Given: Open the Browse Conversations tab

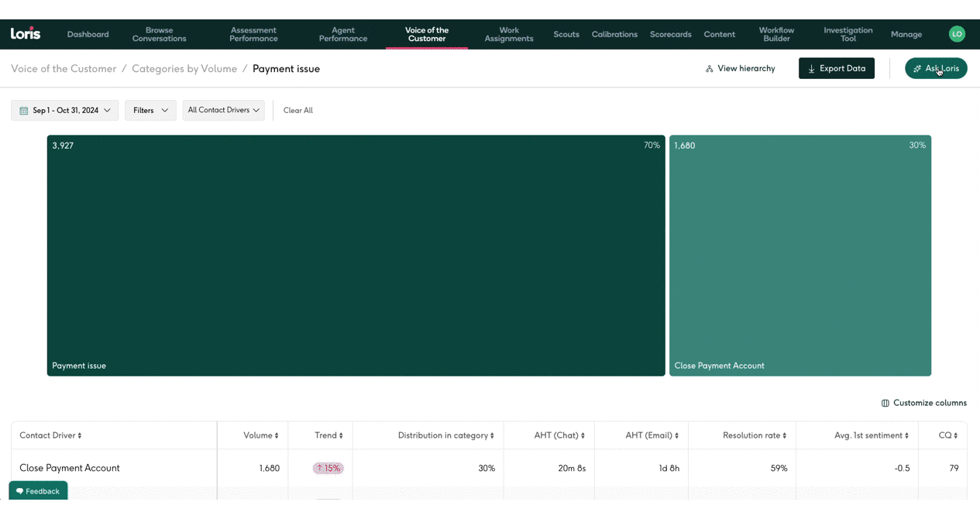Looking at the screenshot, I should click(159, 34).
